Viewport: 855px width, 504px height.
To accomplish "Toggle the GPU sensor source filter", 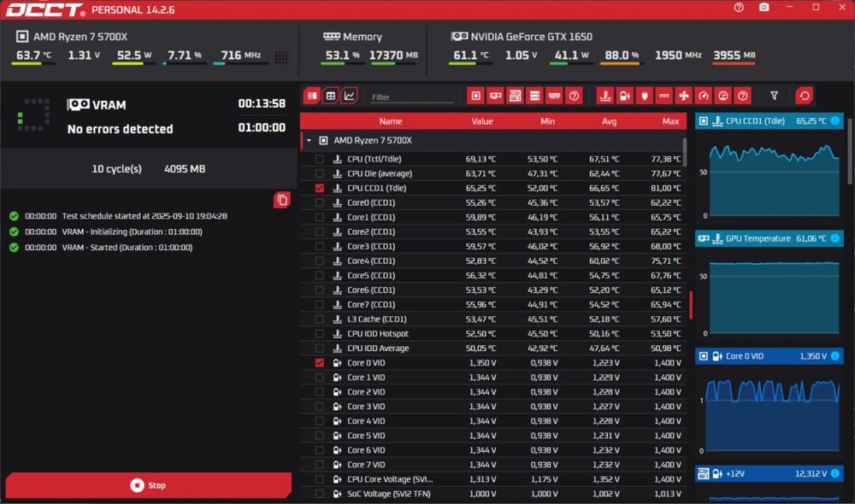I will click(496, 96).
